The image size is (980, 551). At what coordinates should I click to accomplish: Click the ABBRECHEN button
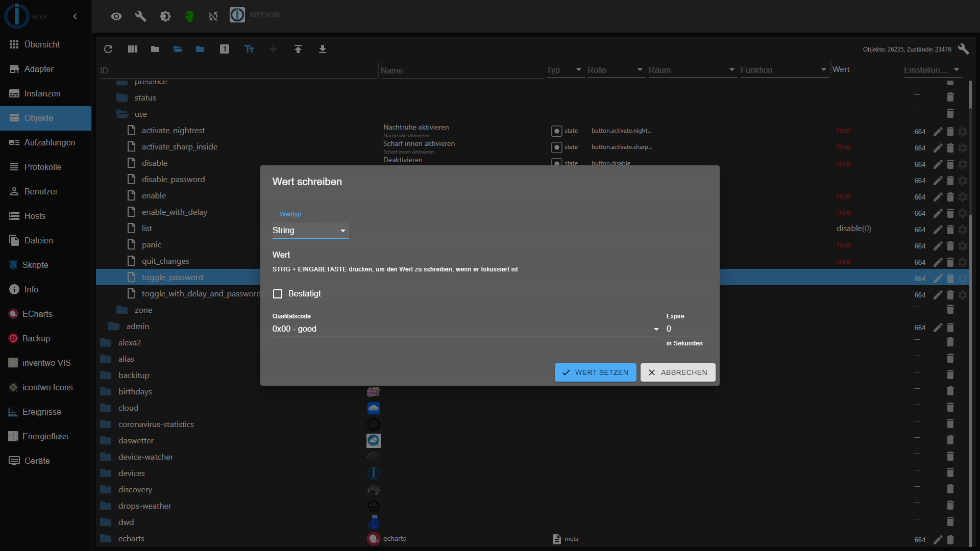(x=678, y=372)
